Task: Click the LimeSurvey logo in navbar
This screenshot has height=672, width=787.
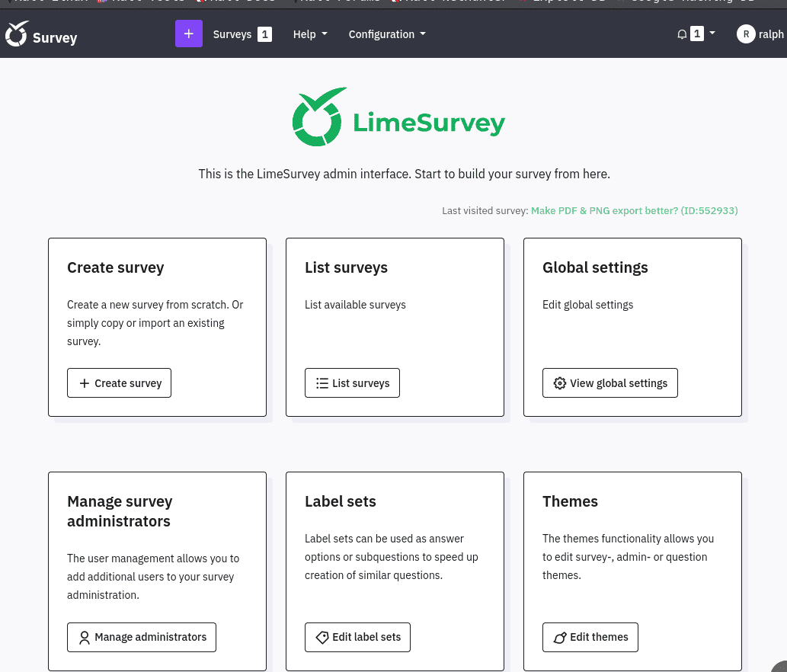Action: (18, 34)
